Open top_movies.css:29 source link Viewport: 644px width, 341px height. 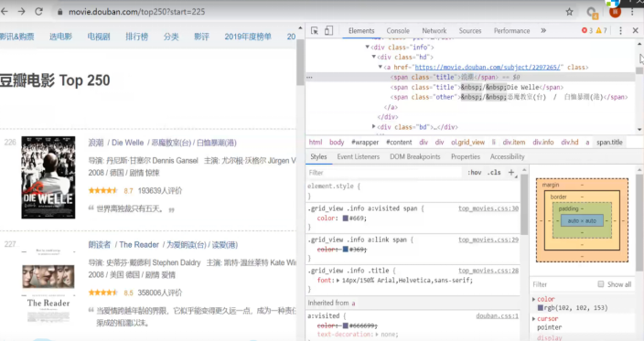tap(488, 240)
